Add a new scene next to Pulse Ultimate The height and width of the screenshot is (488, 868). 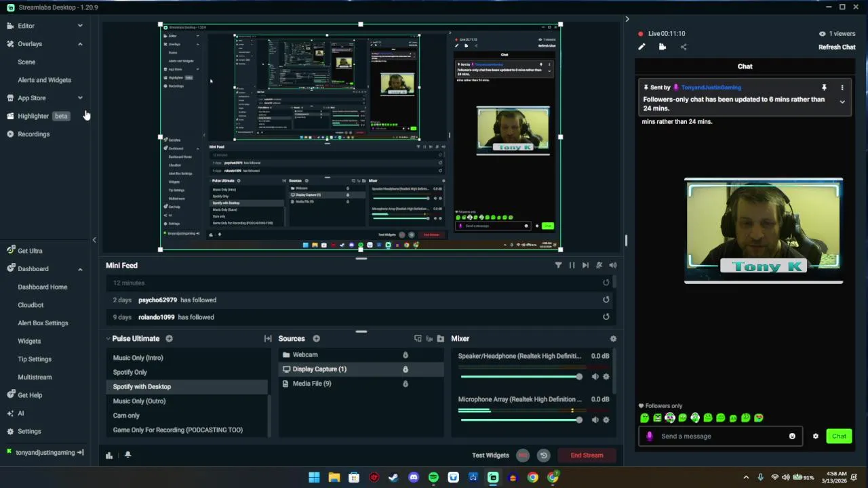pyautogui.click(x=169, y=338)
